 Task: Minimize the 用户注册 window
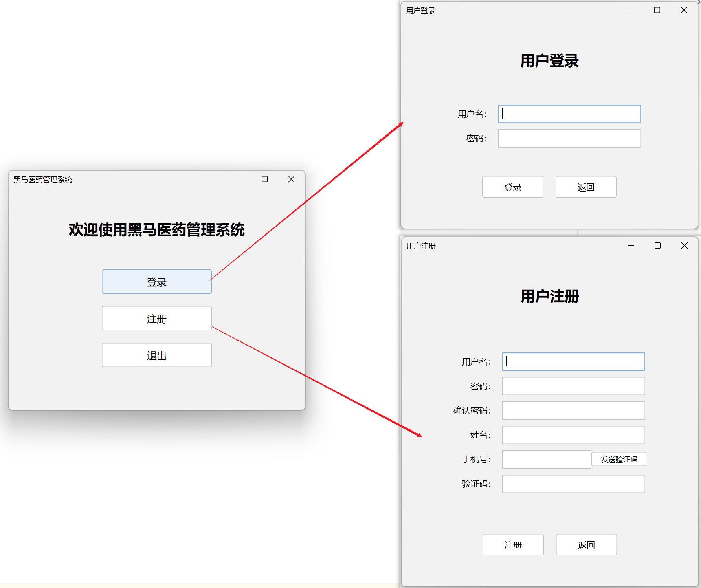(x=631, y=246)
